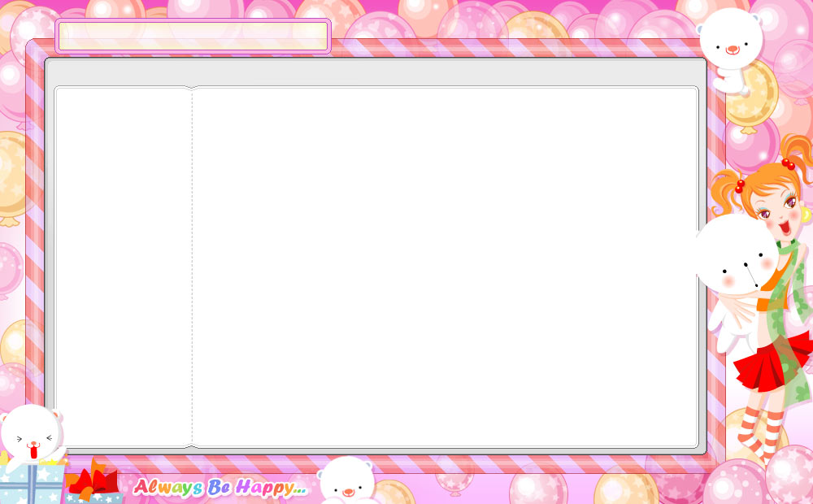Click the girl's striped orange socks
Screen dimensions: 813x504
765,432
